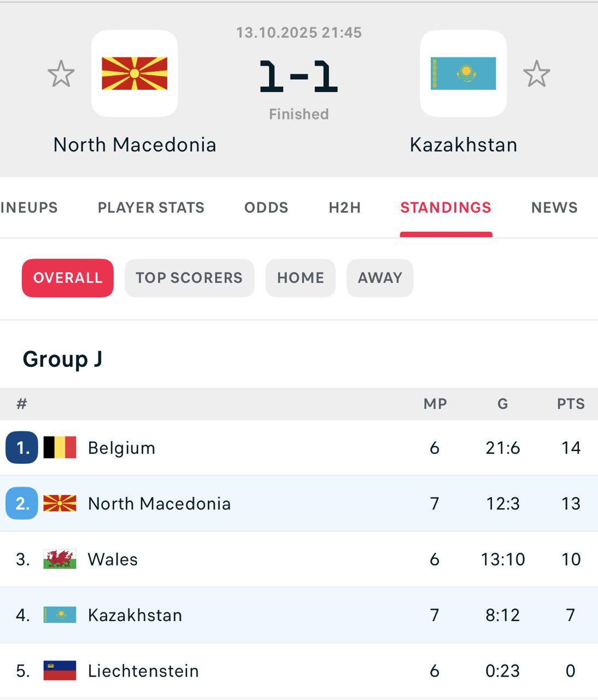Select the Overall standings filter

68,278
